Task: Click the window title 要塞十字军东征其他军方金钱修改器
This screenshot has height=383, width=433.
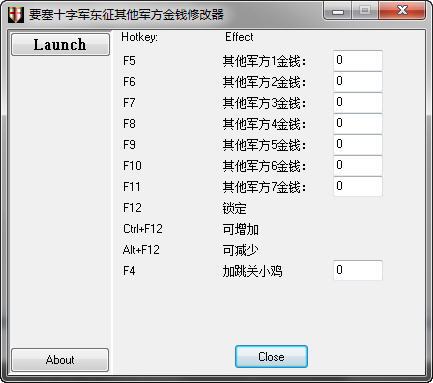Action: (x=126, y=15)
